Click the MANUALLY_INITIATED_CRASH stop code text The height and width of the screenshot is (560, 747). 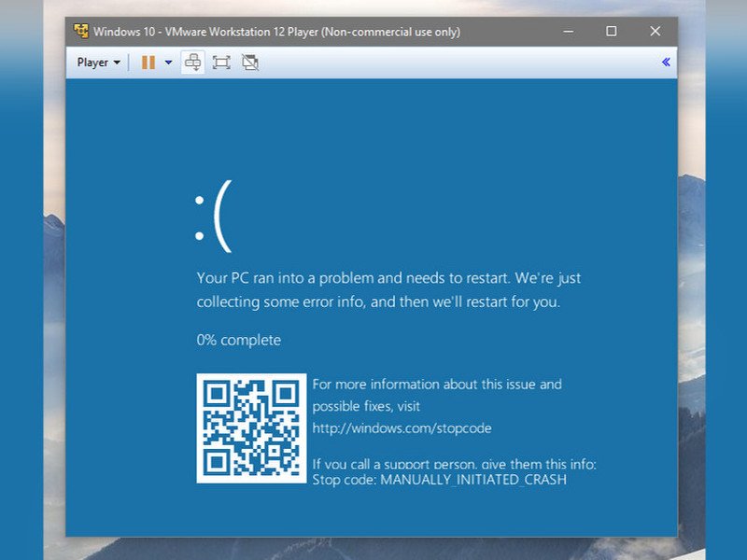pos(473,479)
